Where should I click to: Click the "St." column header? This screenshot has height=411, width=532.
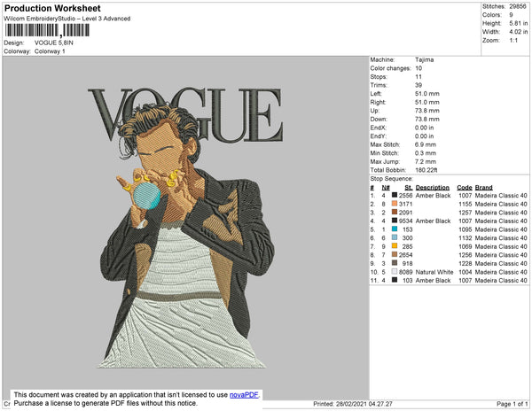[x=409, y=188]
